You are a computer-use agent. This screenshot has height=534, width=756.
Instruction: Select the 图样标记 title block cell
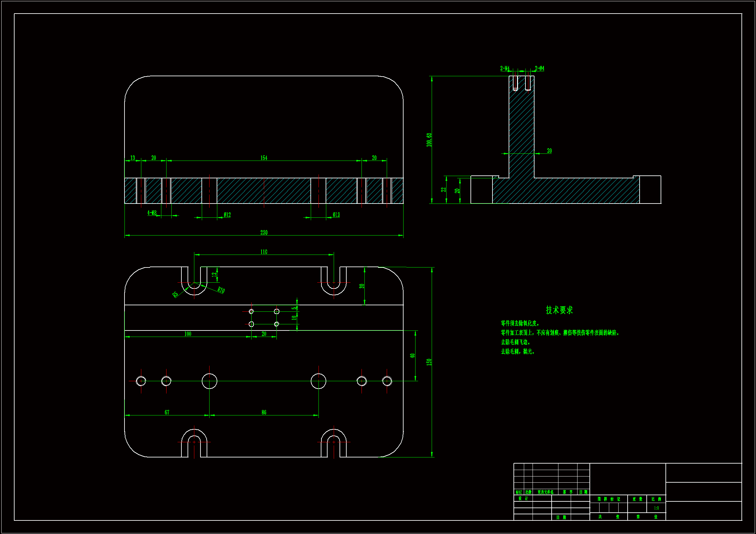609,499
